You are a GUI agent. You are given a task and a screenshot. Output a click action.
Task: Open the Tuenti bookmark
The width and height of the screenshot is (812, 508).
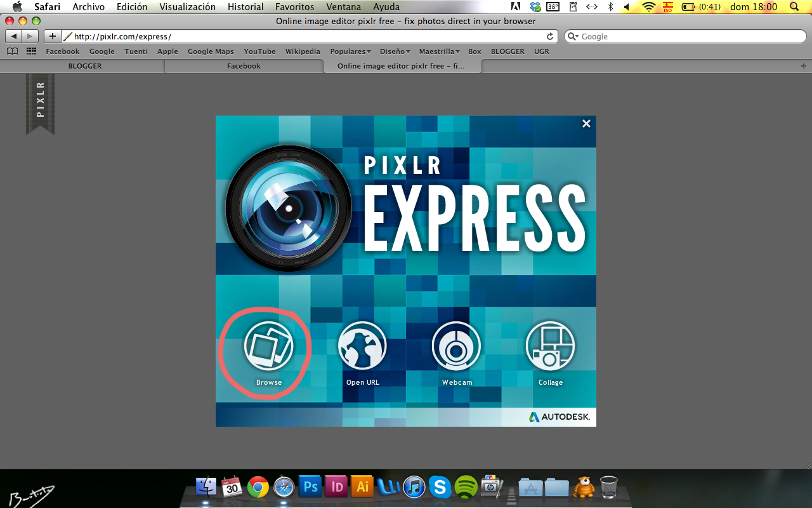(136, 51)
